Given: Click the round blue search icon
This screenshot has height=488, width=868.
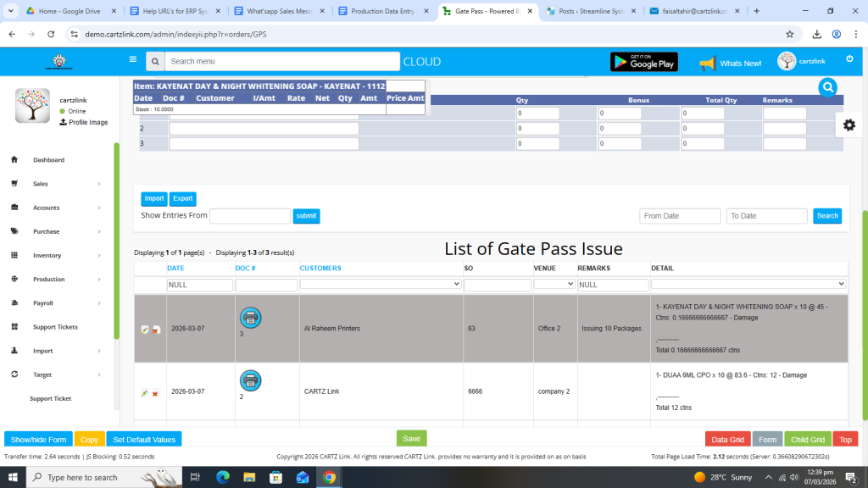Looking at the screenshot, I should (828, 87).
